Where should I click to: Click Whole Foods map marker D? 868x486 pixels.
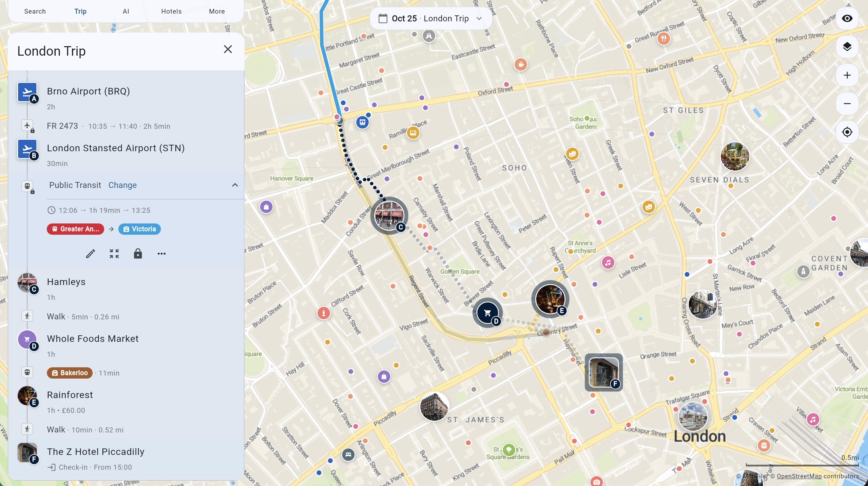(x=487, y=313)
